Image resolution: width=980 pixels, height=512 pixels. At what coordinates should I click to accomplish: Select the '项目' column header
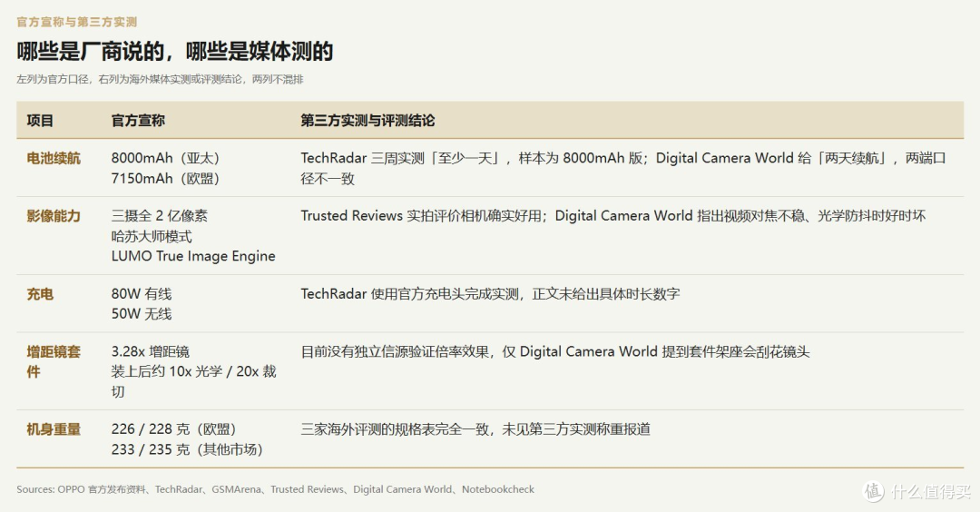[x=40, y=121]
